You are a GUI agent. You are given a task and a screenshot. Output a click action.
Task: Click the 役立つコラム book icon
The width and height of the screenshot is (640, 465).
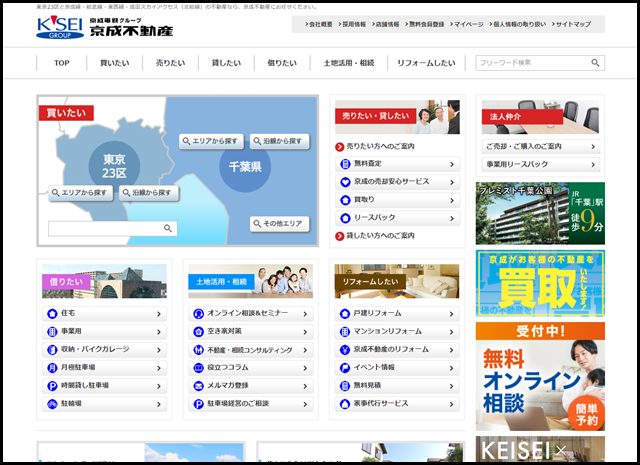point(198,367)
